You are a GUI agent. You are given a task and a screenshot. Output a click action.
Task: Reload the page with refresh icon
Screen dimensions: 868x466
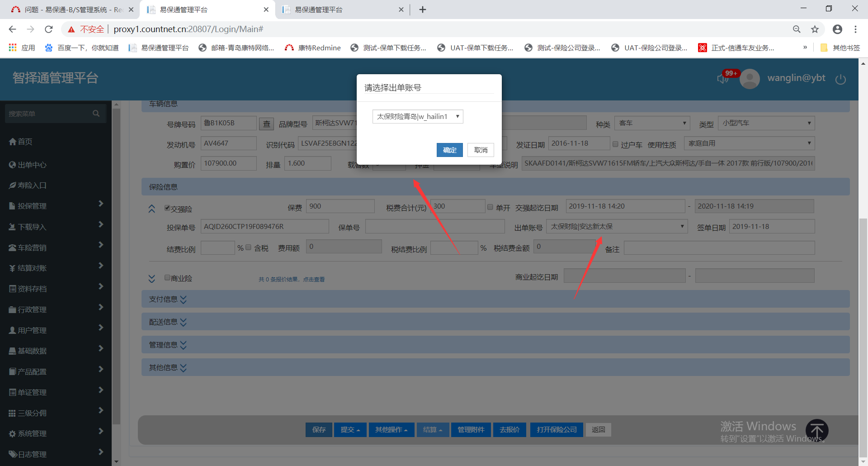pos(49,29)
